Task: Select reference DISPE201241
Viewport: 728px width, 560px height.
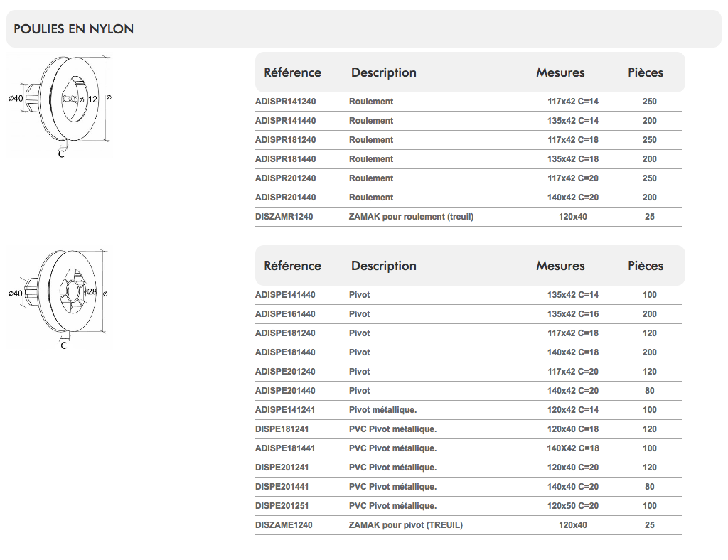Action: pos(282,468)
